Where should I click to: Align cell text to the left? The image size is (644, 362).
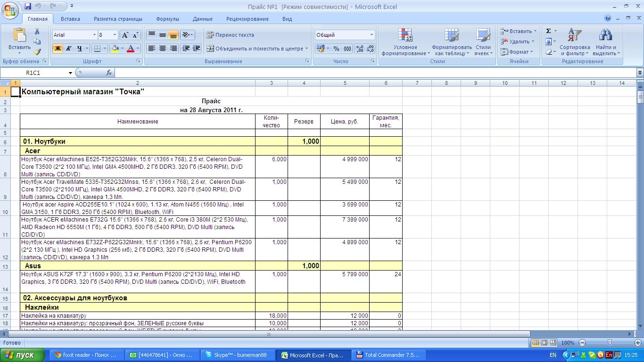click(151, 48)
